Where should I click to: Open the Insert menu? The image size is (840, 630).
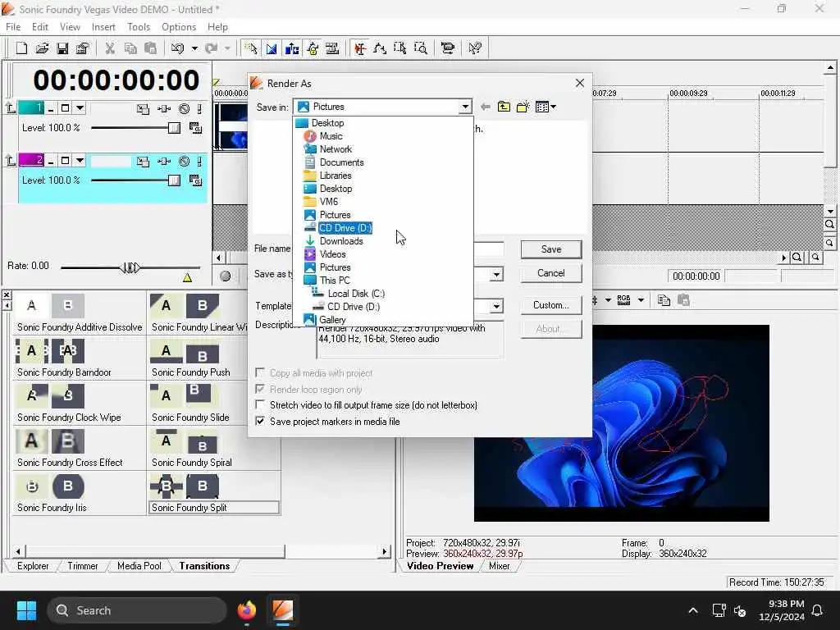coord(103,27)
